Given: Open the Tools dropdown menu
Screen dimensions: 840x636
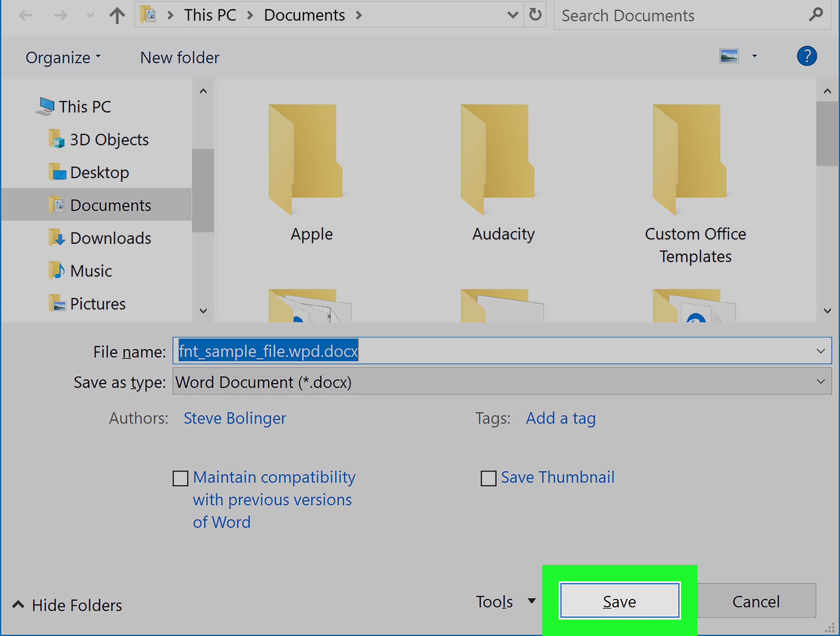Looking at the screenshot, I should pos(505,601).
